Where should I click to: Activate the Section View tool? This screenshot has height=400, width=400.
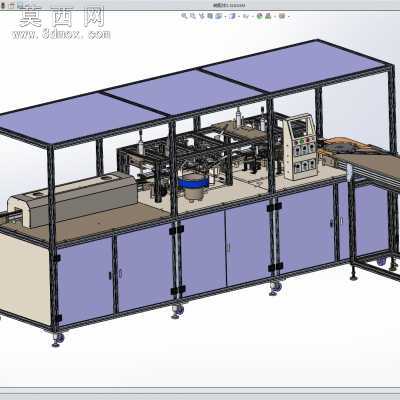point(210,16)
